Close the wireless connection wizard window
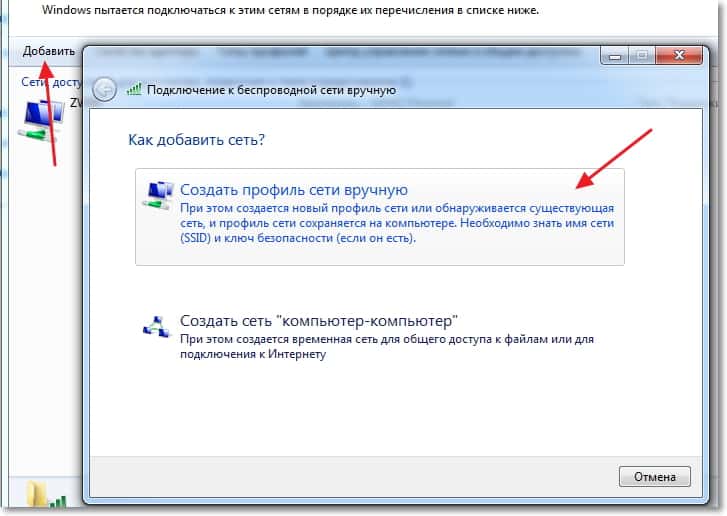 [x=679, y=56]
